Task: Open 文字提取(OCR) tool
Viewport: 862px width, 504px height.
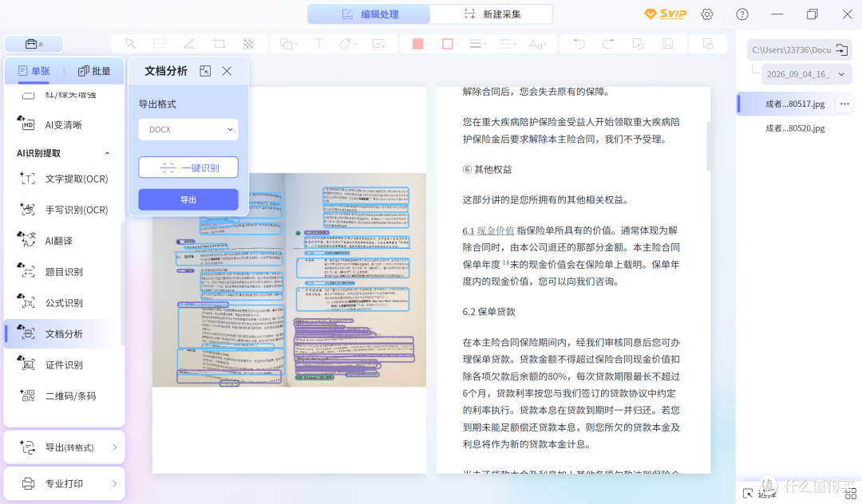Action: [x=64, y=179]
